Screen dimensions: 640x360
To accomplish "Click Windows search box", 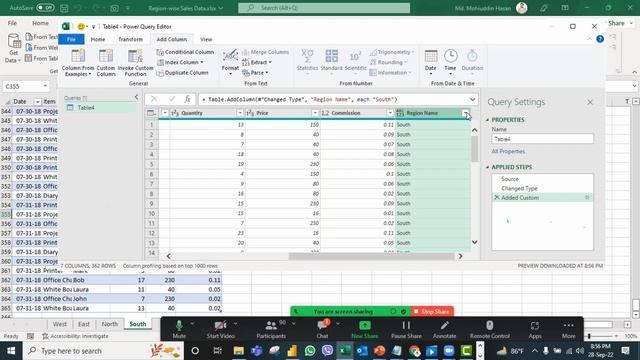I will click(x=102, y=351).
